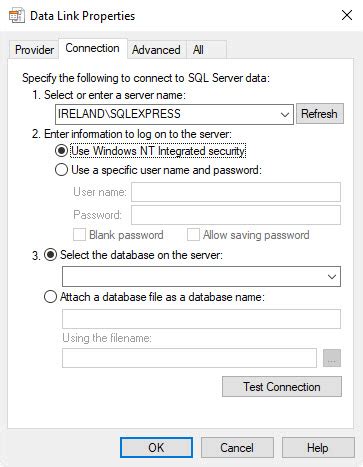
Task: Close the Data Link Properties dialog
Action: pyautogui.click(x=347, y=15)
